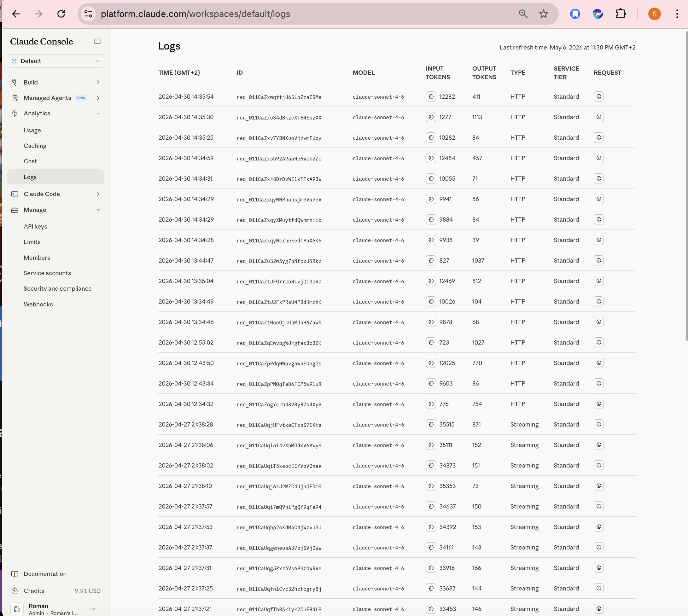Open request details for req_011CaUqfn1Cvc32hcfgry8j
Viewport: 688px width, 616px height.
click(599, 588)
